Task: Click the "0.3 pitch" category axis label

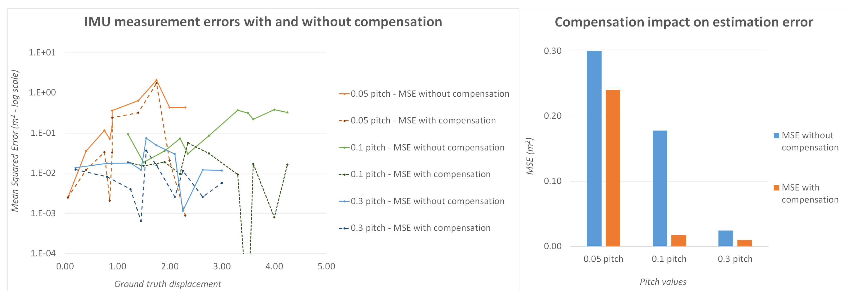Action: click(735, 259)
